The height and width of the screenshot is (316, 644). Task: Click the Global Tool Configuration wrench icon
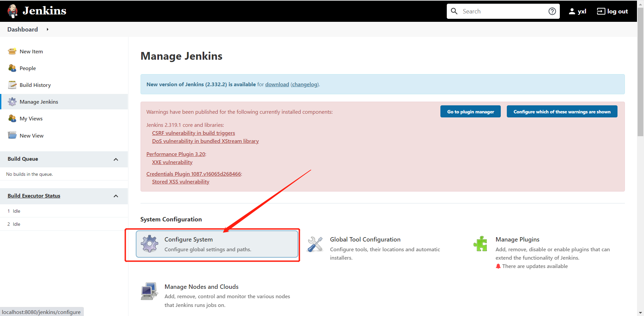[315, 244]
